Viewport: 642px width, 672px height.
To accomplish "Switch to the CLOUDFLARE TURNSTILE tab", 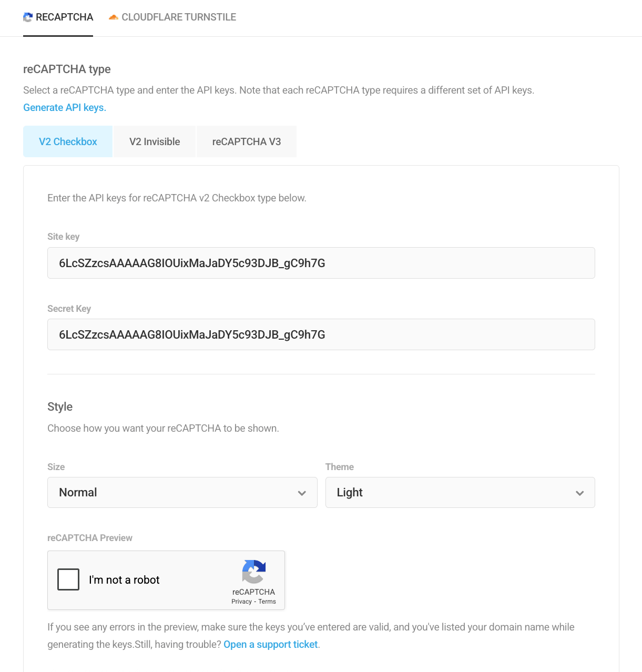I will 172,17.
